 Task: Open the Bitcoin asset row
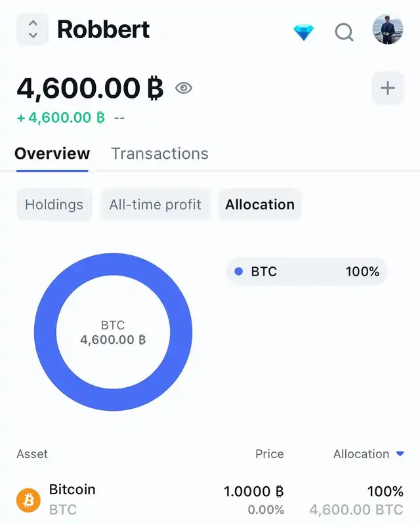[210, 499]
